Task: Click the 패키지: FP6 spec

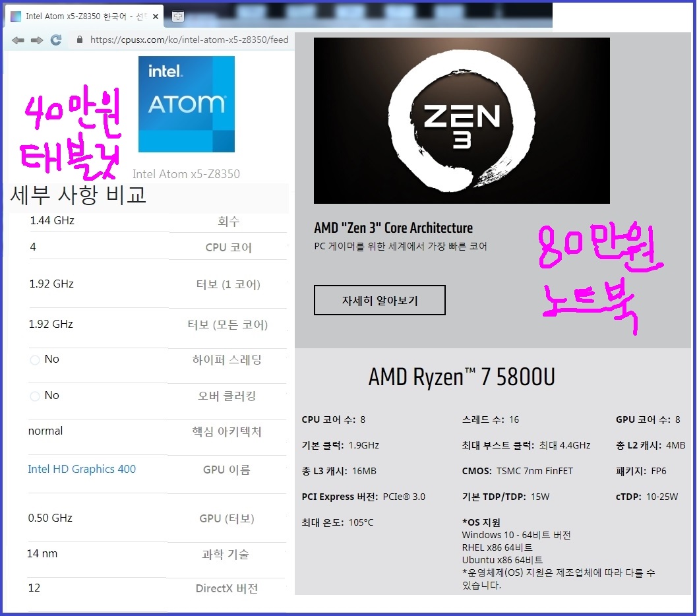Action: tap(641, 471)
